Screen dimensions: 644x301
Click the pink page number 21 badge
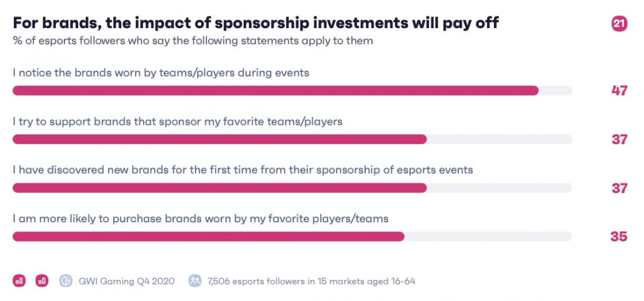coord(620,24)
